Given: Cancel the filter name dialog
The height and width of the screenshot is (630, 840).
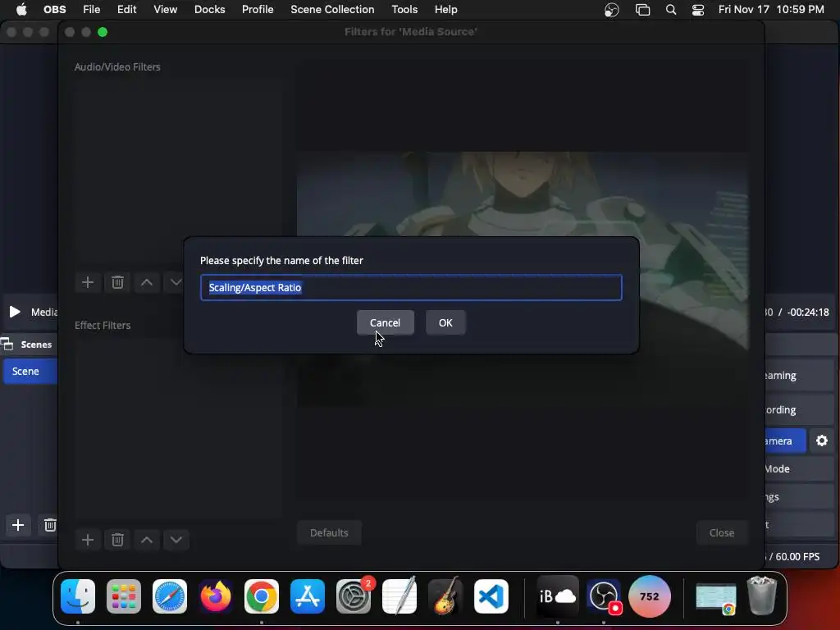Looking at the screenshot, I should tap(385, 322).
